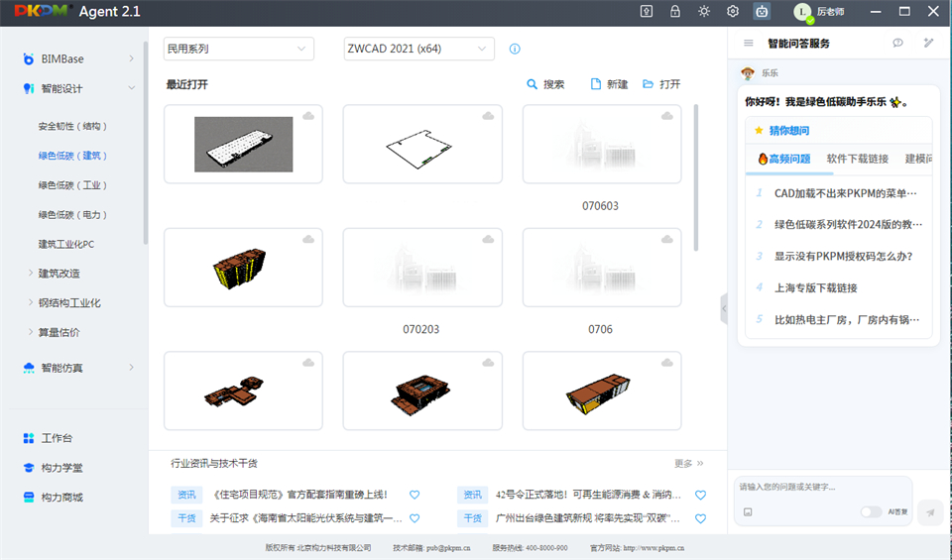
Task: Open the ZWCAD 2021 (x64) dropdown
Action: (x=418, y=49)
